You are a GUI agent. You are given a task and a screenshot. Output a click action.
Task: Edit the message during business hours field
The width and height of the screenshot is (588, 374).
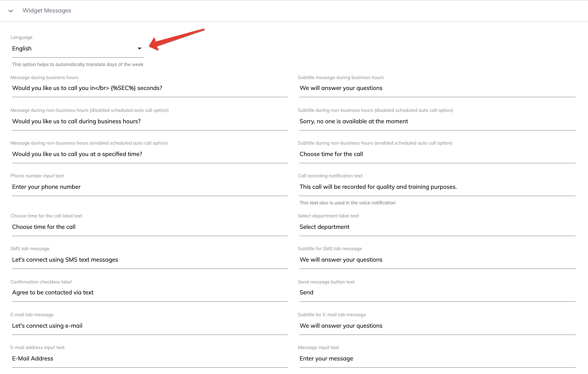coord(149,88)
